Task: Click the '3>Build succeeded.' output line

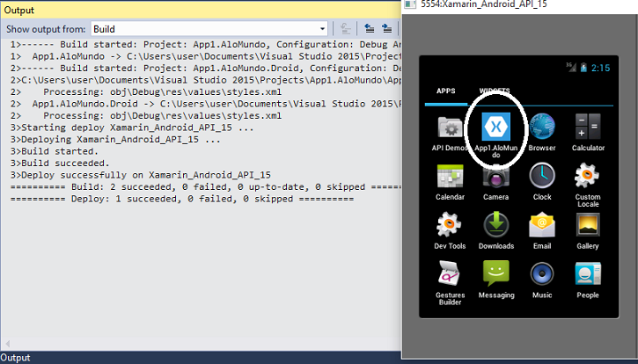Action: click(60, 163)
